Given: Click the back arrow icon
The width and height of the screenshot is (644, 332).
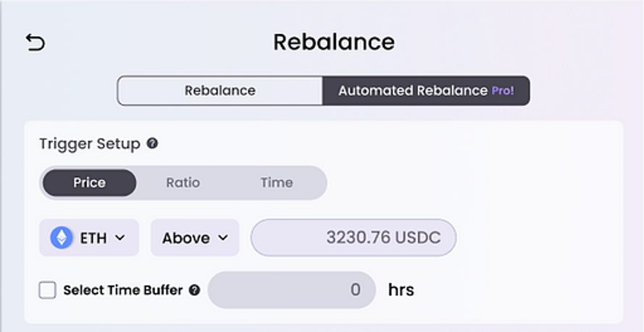Looking at the screenshot, I should 35,43.
